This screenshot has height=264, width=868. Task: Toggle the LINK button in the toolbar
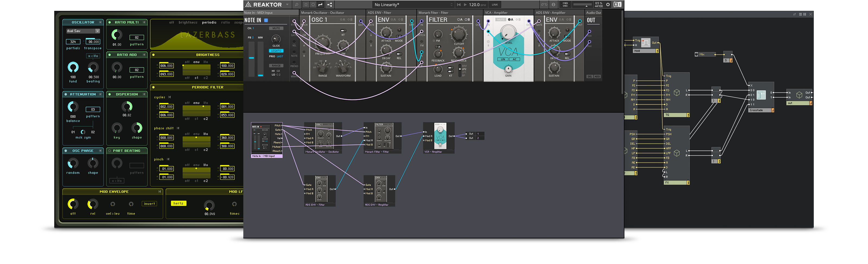[495, 5]
